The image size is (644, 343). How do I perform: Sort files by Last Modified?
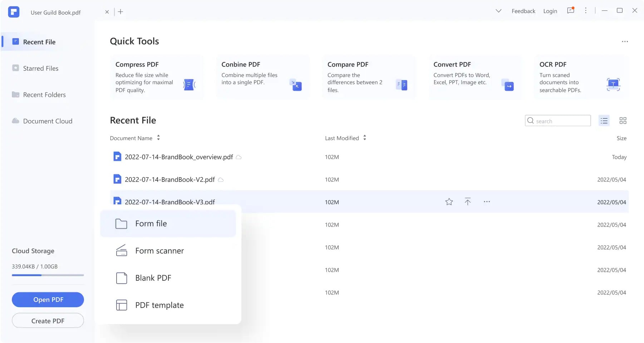pyautogui.click(x=364, y=138)
